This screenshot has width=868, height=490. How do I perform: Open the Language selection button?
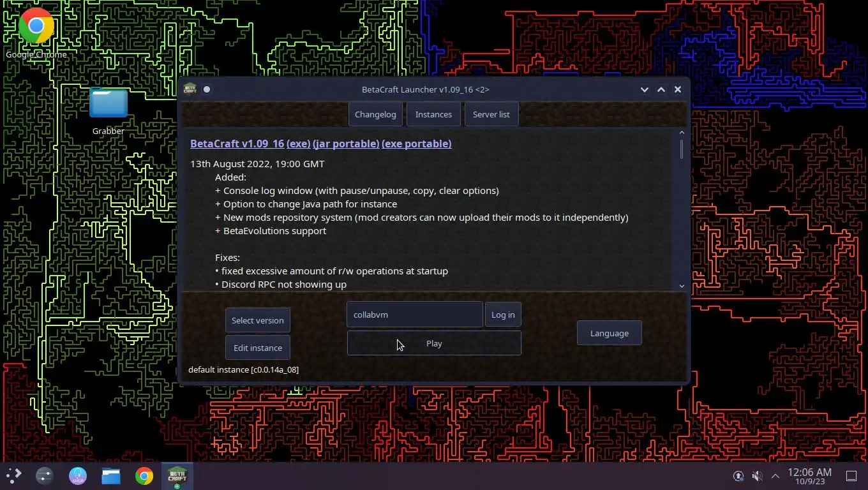pyautogui.click(x=609, y=333)
